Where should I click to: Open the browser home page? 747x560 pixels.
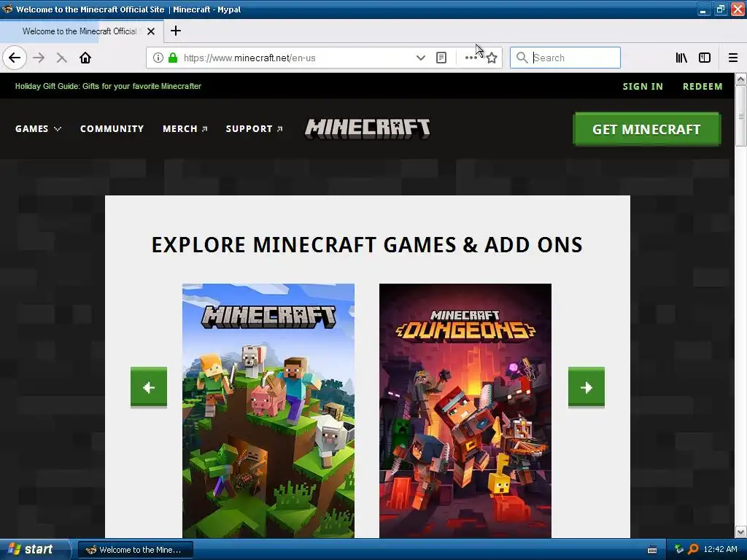tap(85, 58)
